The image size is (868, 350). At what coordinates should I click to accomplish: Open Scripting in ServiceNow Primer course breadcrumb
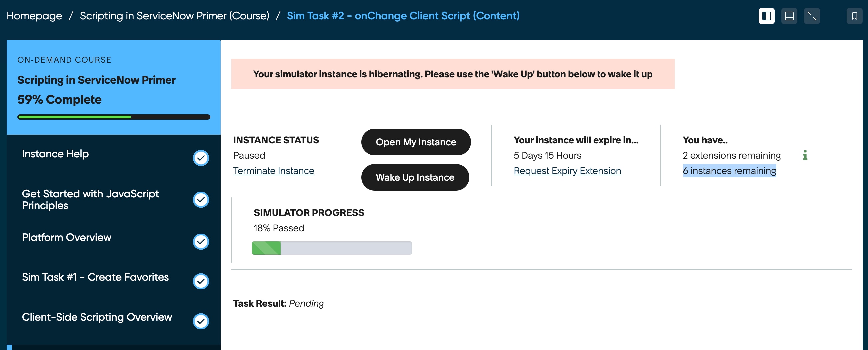[174, 16]
